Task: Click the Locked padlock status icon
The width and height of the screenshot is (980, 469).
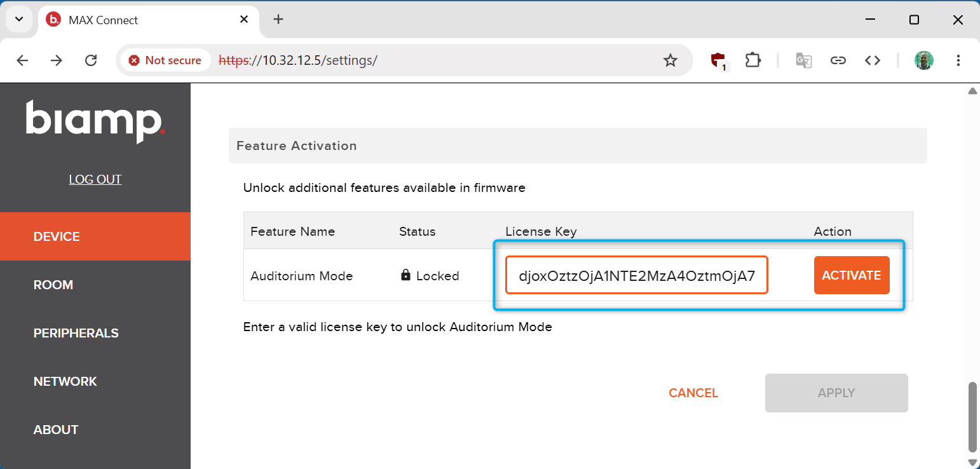Action: 405,275
